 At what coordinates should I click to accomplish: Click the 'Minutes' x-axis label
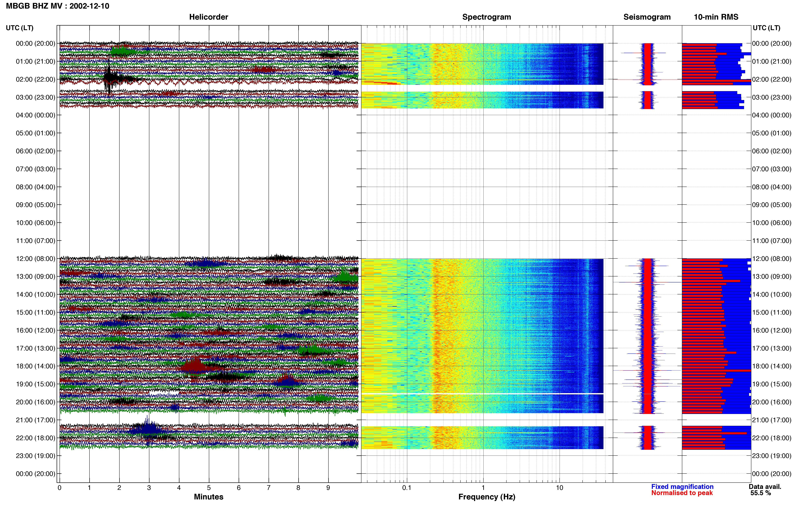click(209, 497)
